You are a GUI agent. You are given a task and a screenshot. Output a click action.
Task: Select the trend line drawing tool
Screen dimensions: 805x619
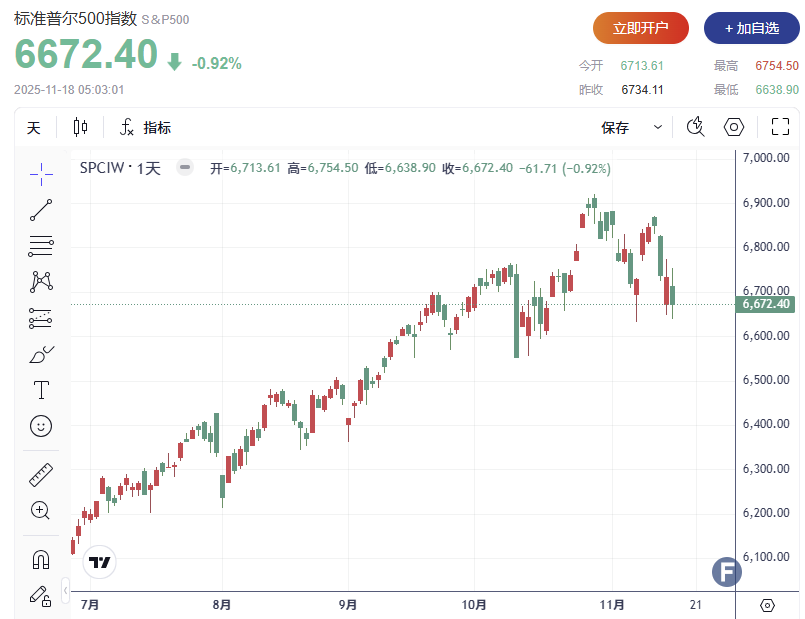[41, 210]
